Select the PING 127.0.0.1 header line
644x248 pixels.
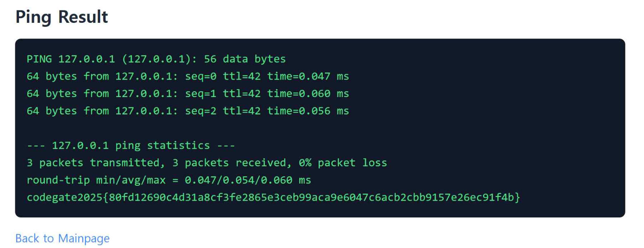(156, 59)
